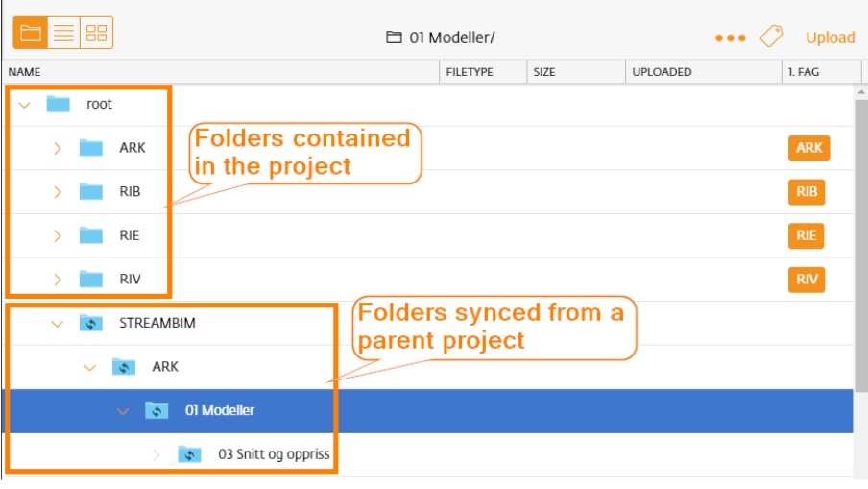Select the synced 03 Snitt og oppriss folder
Viewport: 868px width, 489px height.
coord(274,454)
